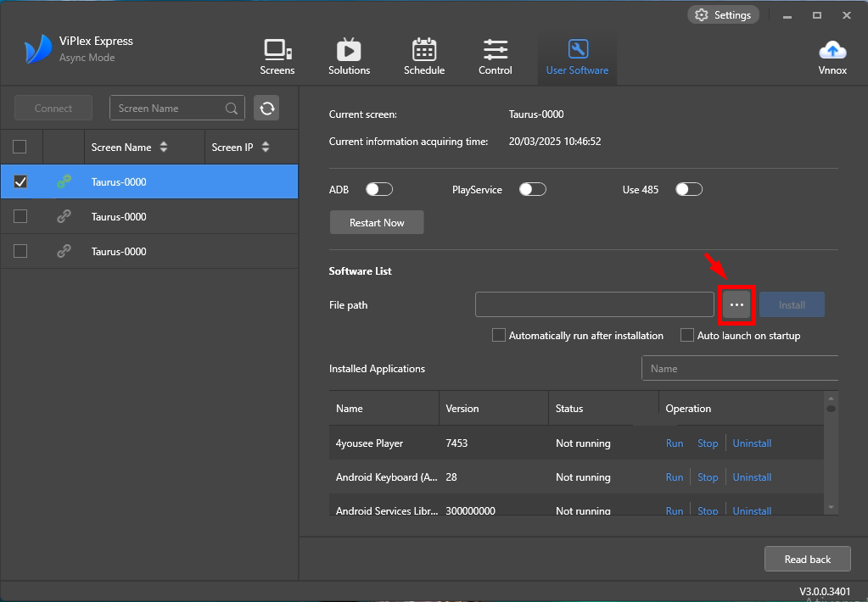The width and height of the screenshot is (868, 602).
Task: Select the third Taurus-0000 screen name
Action: 119,251
